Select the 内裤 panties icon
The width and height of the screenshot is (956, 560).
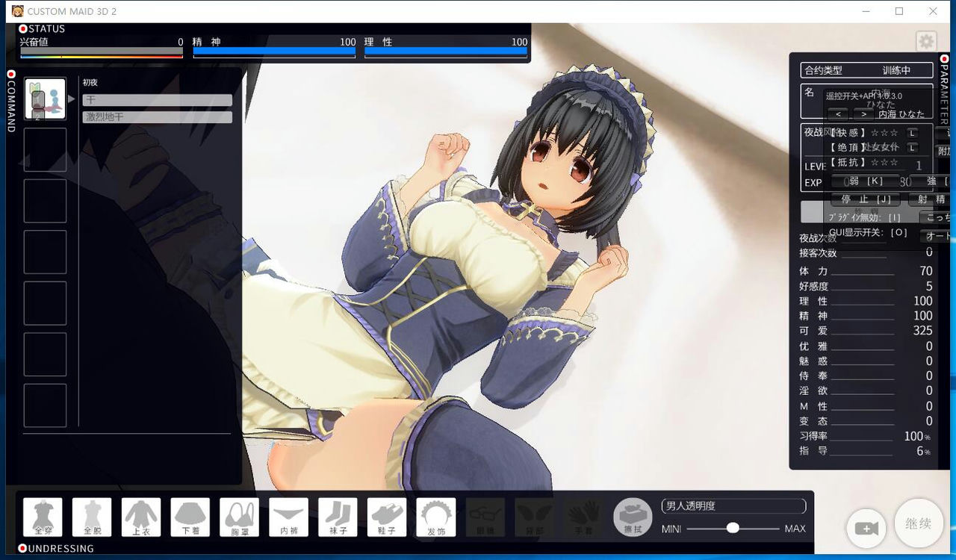(x=288, y=517)
